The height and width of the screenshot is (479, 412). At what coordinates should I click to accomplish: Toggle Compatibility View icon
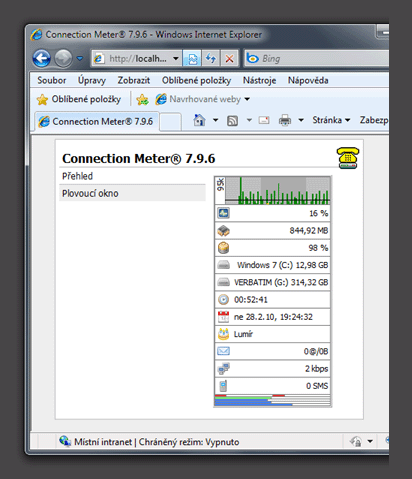192,59
